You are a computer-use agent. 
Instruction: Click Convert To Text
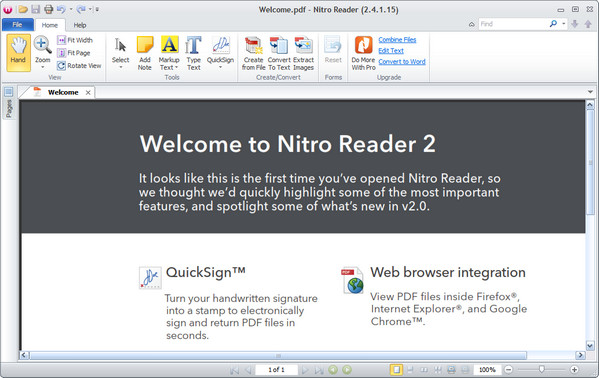tap(279, 53)
